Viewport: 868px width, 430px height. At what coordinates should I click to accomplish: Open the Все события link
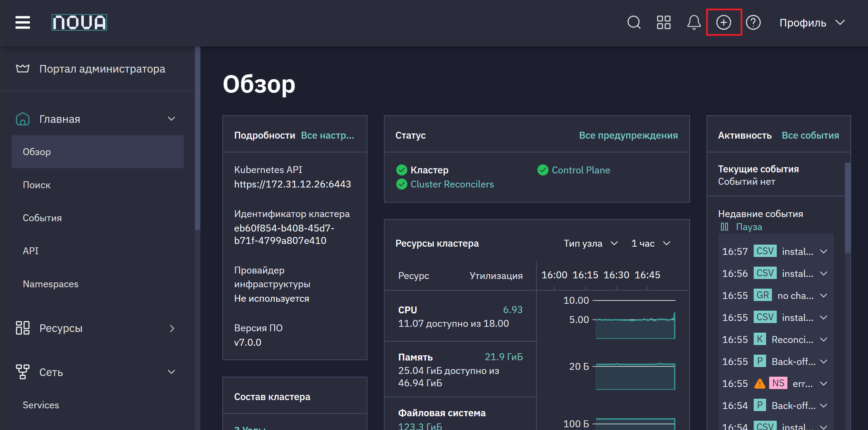811,135
